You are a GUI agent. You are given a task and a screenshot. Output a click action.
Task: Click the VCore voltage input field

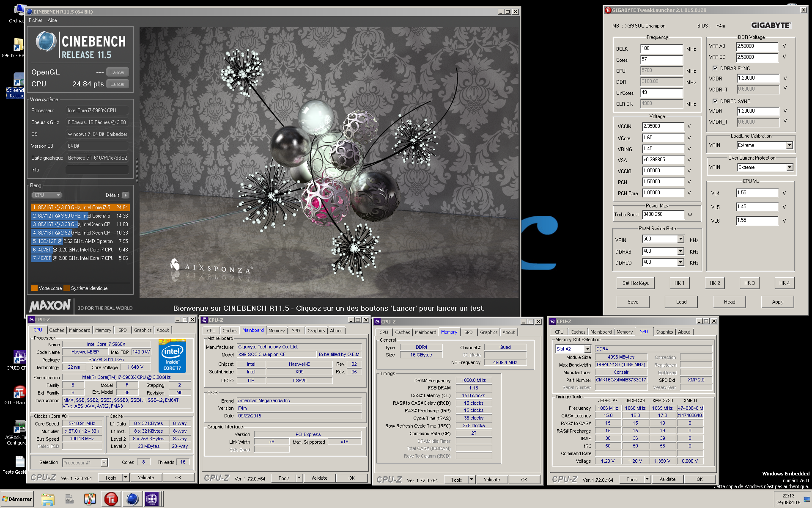click(x=663, y=138)
